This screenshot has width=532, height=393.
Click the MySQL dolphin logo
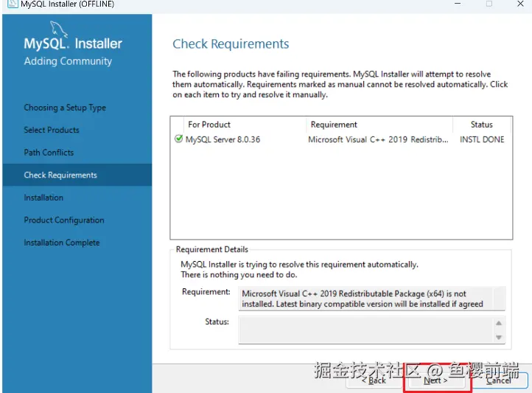point(59,29)
